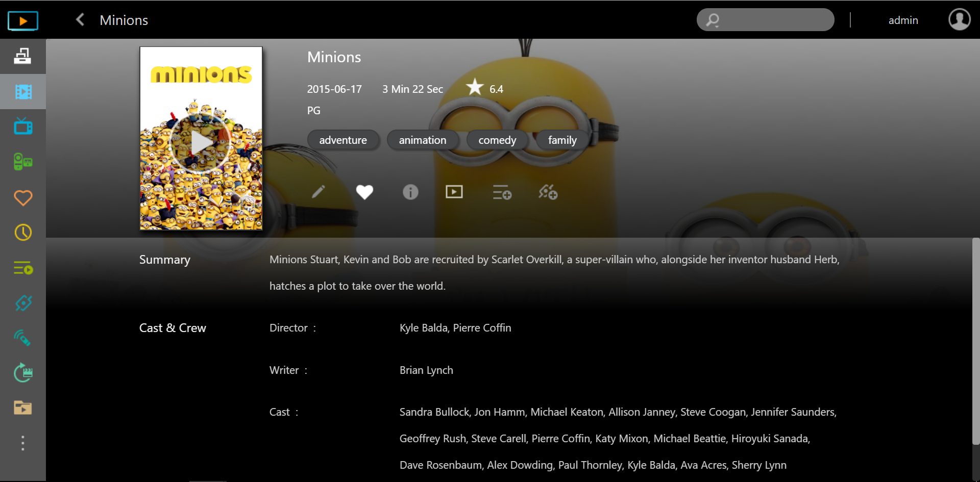Click the writer name Brian Lynch
This screenshot has height=482, width=980.
426,370
